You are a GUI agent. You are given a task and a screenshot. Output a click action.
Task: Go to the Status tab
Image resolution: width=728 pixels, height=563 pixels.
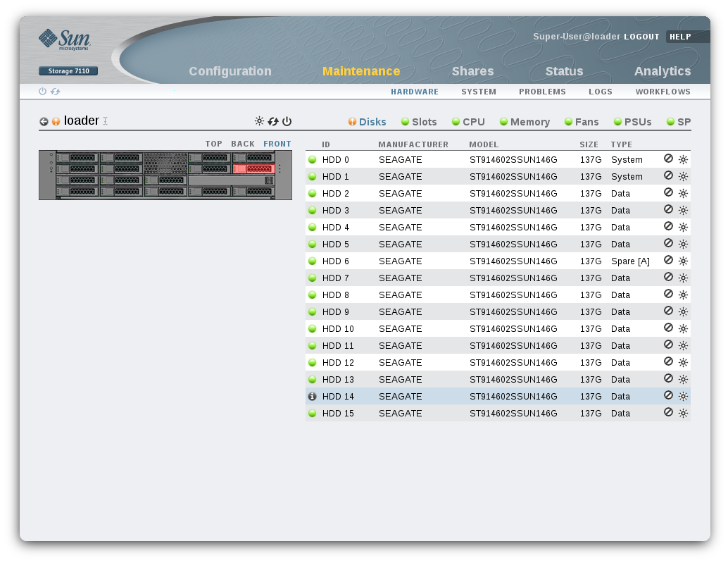(564, 71)
